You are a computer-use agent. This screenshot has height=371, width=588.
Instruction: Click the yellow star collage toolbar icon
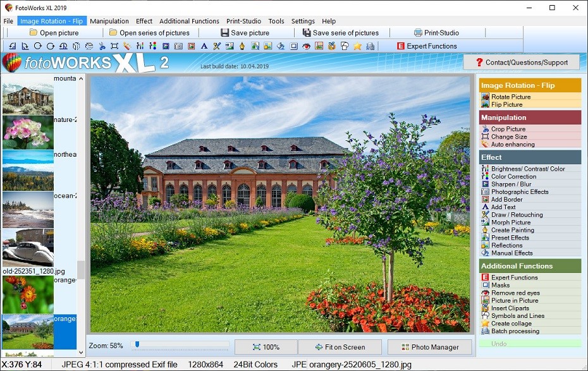[x=357, y=46]
